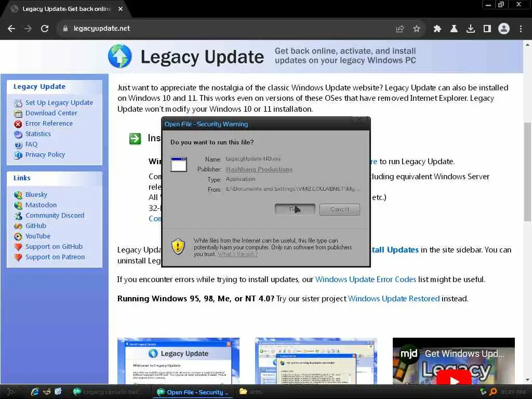Click the yellow shield warning icon
Image resolution: width=532 pixels, height=399 pixels.
(178, 246)
